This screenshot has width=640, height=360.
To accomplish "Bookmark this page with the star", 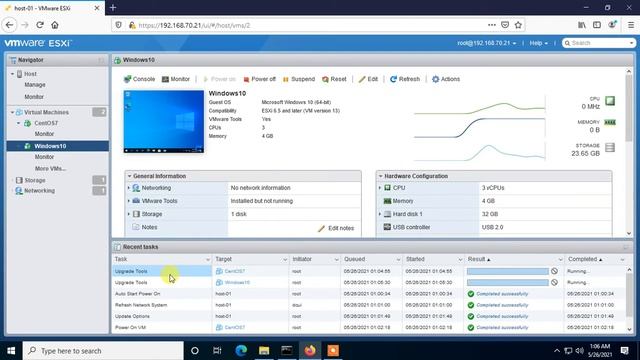I will coord(518,25).
